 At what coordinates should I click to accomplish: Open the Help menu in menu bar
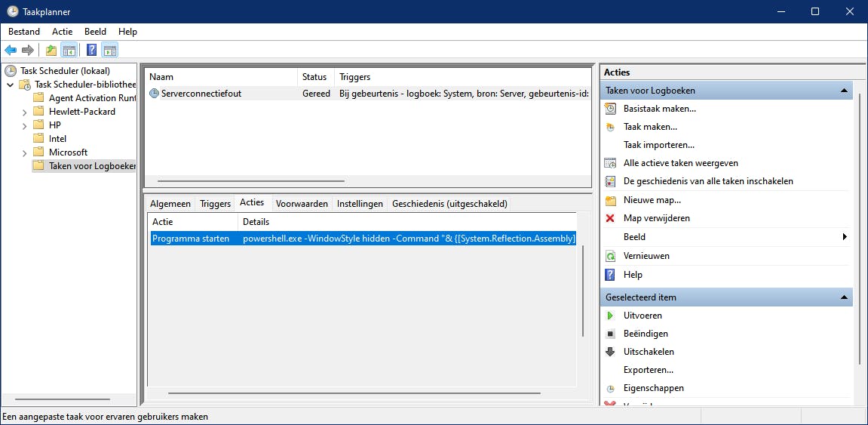pos(128,32)
